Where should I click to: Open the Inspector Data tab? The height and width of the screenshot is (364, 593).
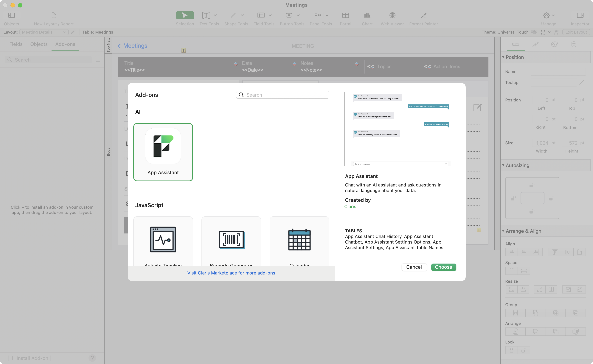(x=574, y=44)
